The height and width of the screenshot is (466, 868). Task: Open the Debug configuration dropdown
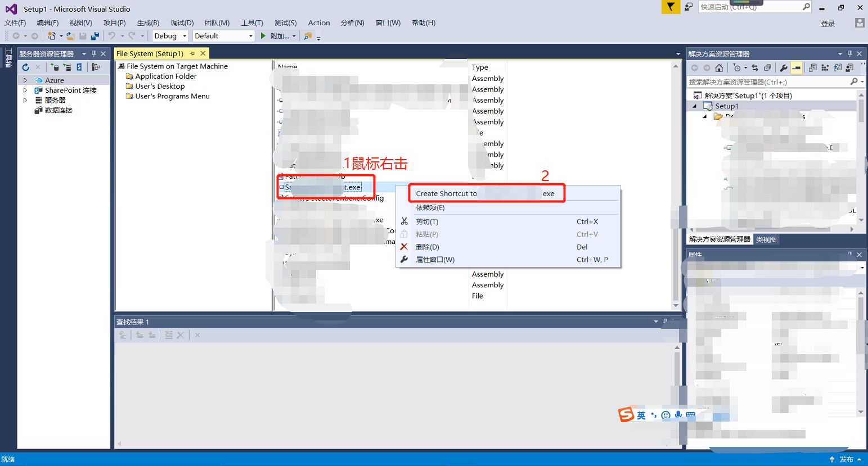[x=185, y=36]
